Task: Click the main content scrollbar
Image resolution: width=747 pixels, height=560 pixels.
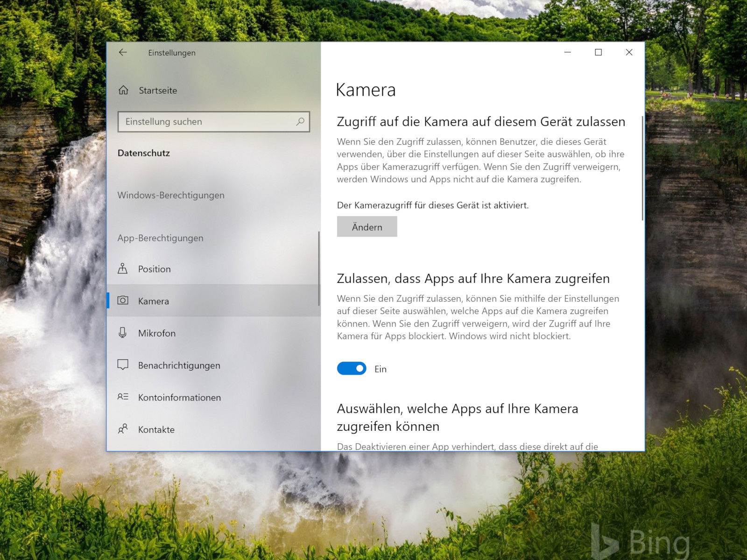Action: click(x=642, y=168)
